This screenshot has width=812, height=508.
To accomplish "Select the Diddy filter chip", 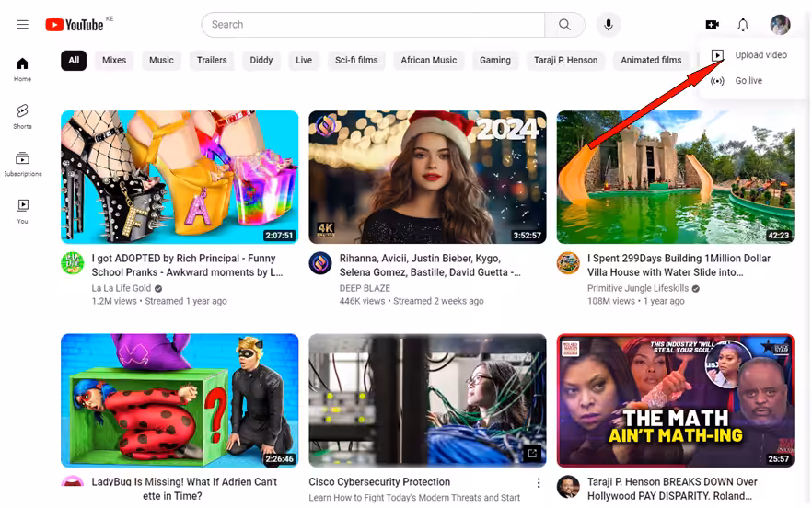I will 261,60.
